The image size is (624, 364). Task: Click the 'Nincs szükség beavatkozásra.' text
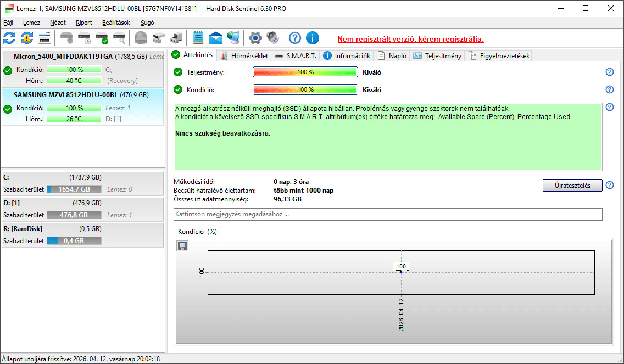pos(223,133)
